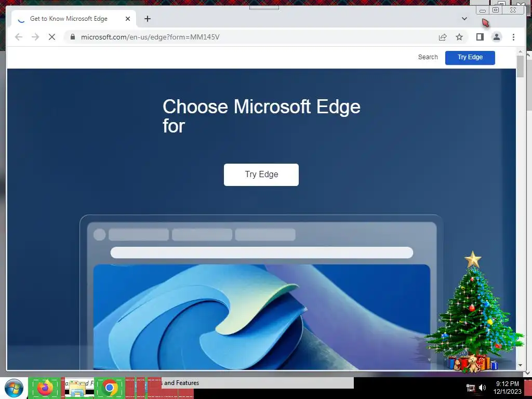The image size is (532, 399).
Task: Click the address bar URL
Action: point(150,37)
